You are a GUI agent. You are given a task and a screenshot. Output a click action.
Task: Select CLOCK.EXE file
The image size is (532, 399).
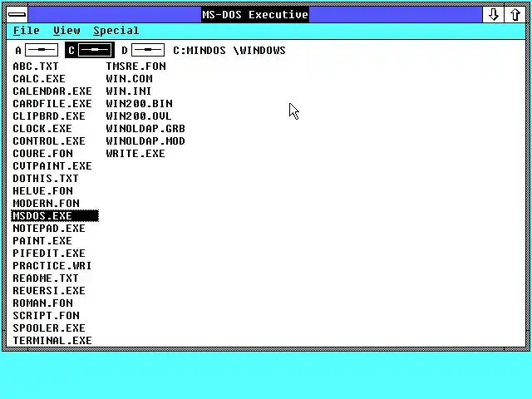click(42, 129)
